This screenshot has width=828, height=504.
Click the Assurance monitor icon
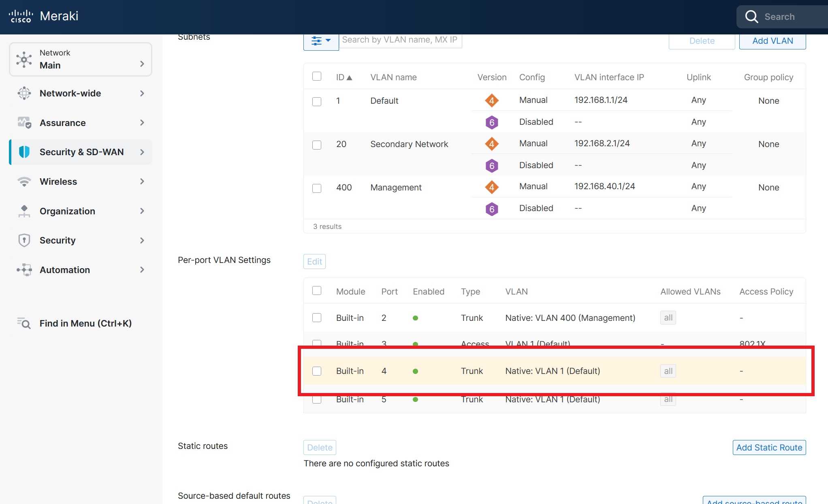click(x=24, y=123)
